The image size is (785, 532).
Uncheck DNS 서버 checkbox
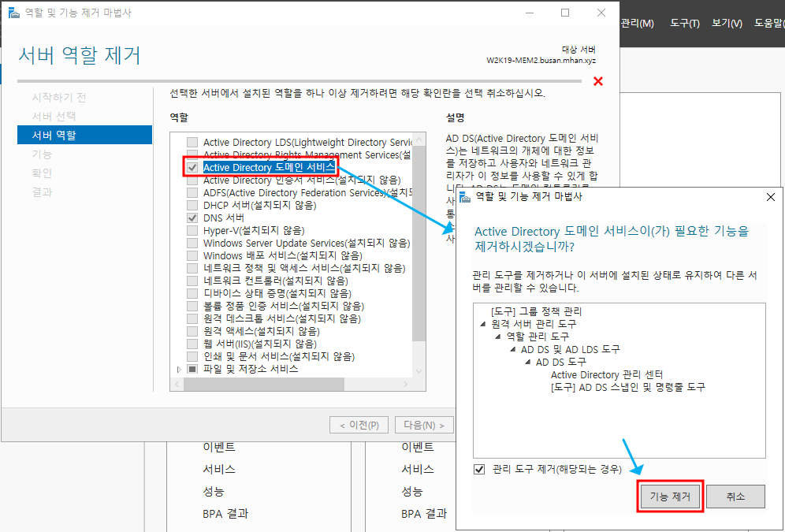point(192,218)
